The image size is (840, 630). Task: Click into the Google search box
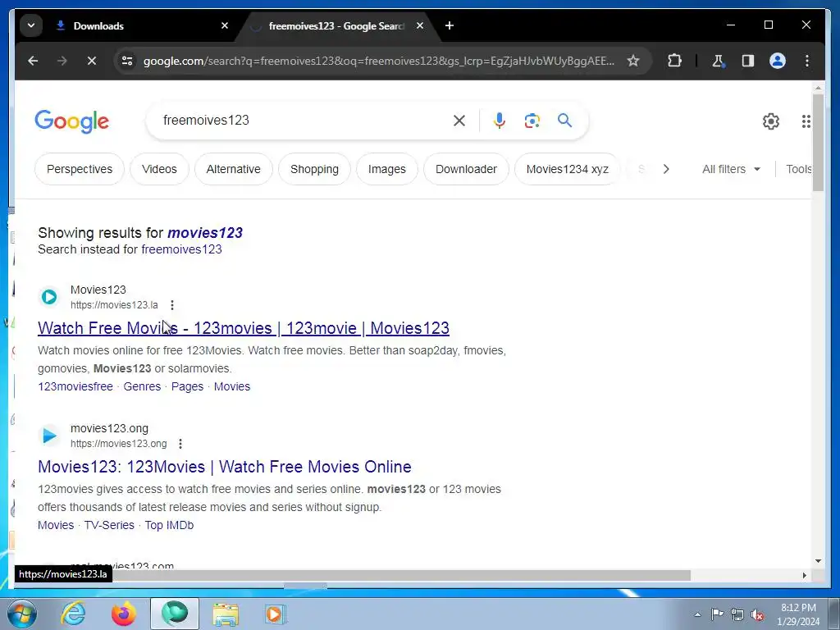pos(305,121)
